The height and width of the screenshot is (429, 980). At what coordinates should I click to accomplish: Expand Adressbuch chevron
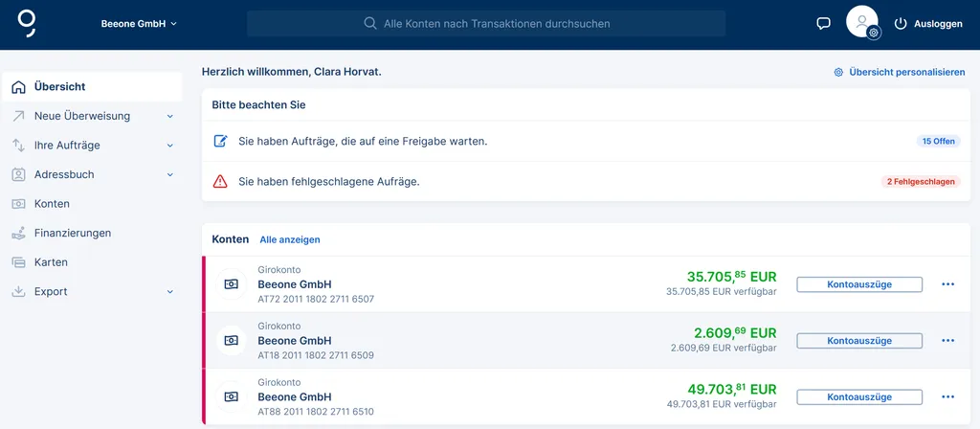pyautogui.click(x=170, y=174)
